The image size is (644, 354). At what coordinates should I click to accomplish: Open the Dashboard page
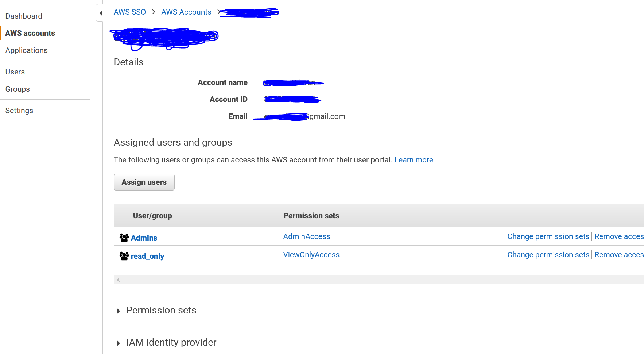[x=24, y=16]
